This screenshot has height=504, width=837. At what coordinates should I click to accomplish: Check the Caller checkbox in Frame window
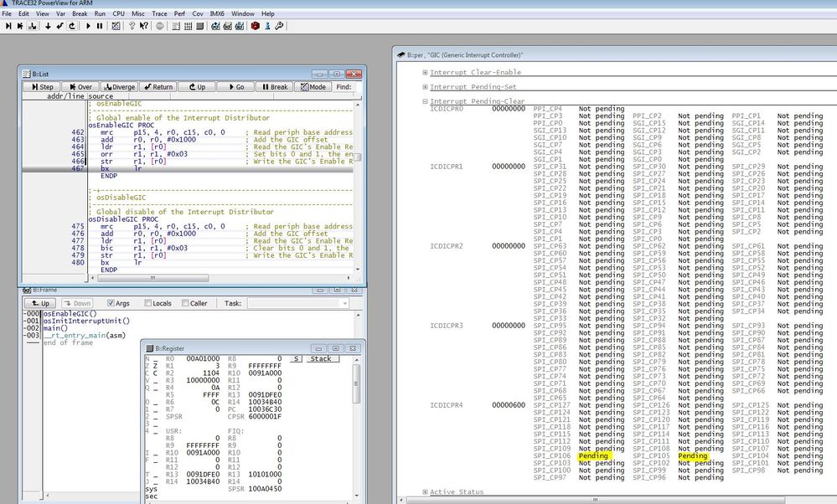[x=185, y=303]
